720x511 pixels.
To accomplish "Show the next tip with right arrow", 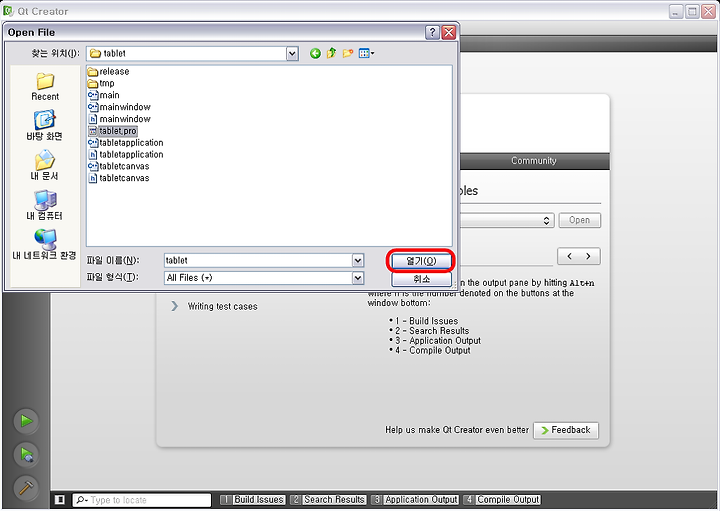I will click(589, 256).
